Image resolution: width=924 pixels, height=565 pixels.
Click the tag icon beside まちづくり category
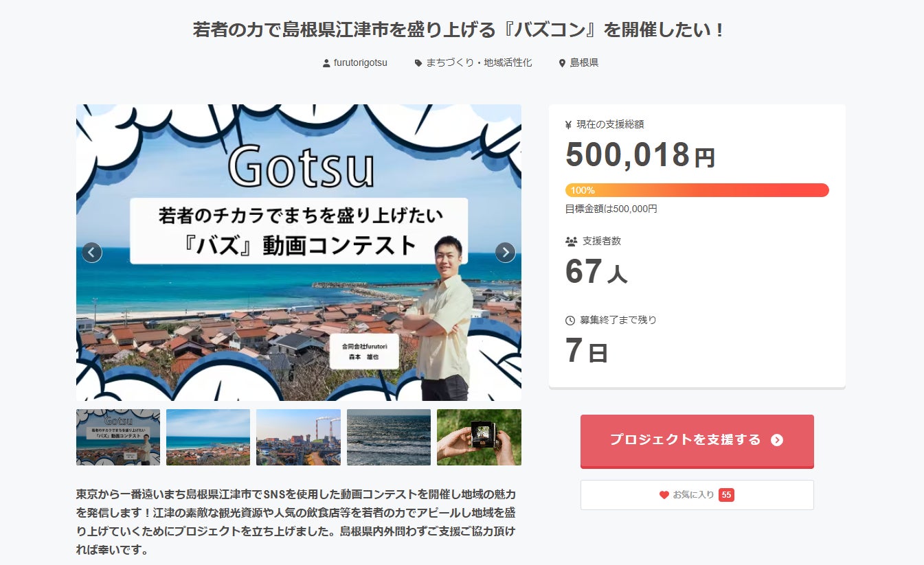(x=418, y=63)
